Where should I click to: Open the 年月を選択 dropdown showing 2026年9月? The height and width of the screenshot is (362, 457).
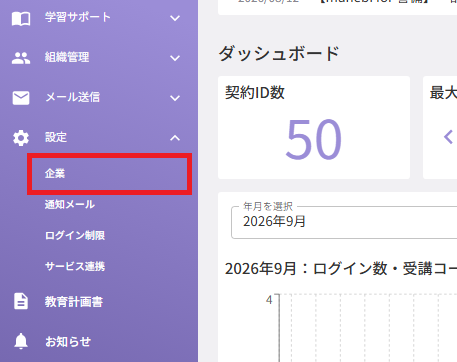344,222
